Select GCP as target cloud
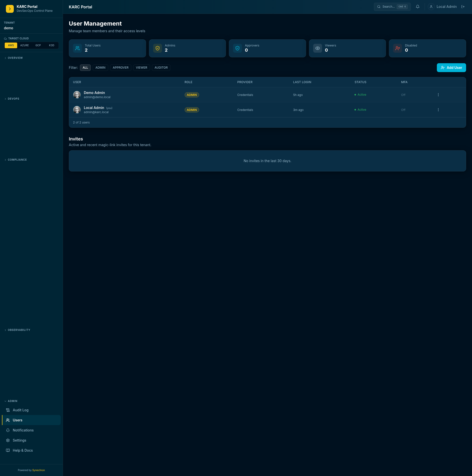472x476 pixels. [38, 45]
